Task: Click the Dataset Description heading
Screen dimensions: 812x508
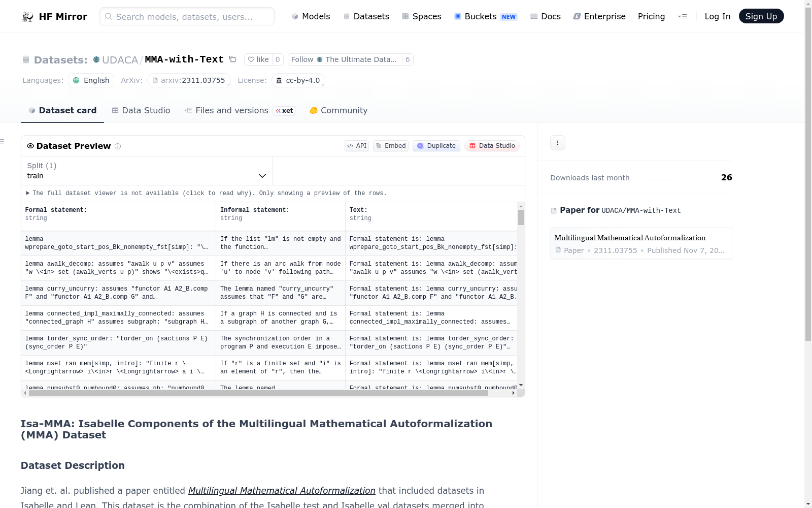Action: point(73,465)
